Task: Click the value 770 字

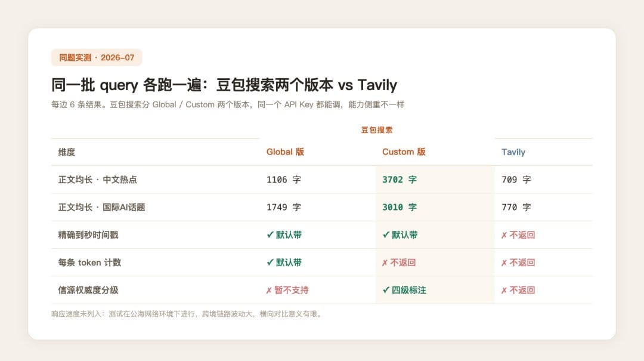Action: tap(516, 207)
